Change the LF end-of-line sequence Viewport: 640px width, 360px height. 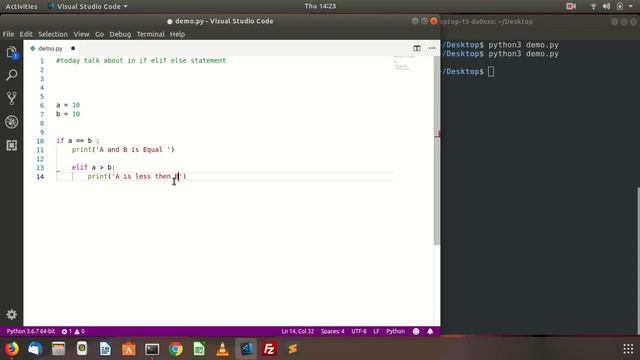point(376,331)
